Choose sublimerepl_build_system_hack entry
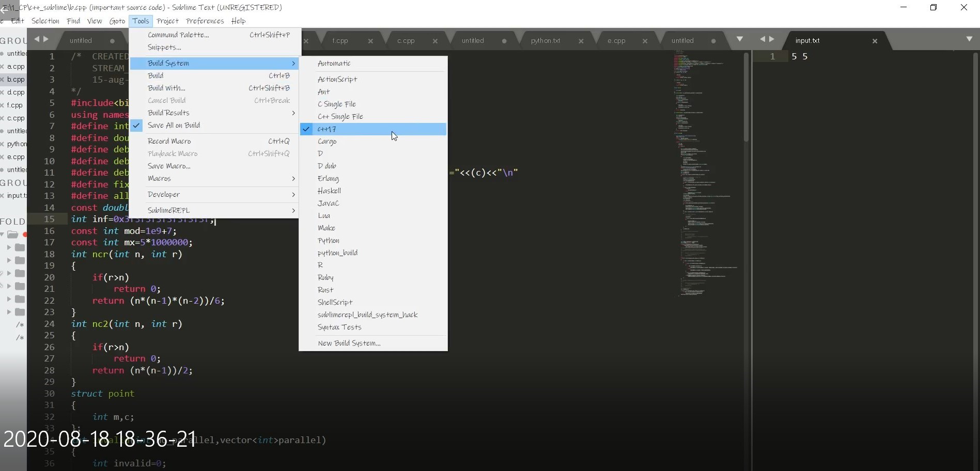The image size is (980, 471). pos(373,315)
